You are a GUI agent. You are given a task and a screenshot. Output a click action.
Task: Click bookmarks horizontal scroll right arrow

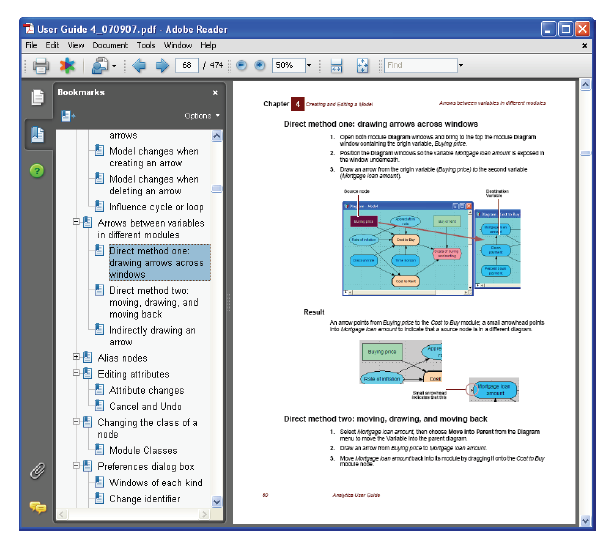pyautogui.click(x=204, y=514)
